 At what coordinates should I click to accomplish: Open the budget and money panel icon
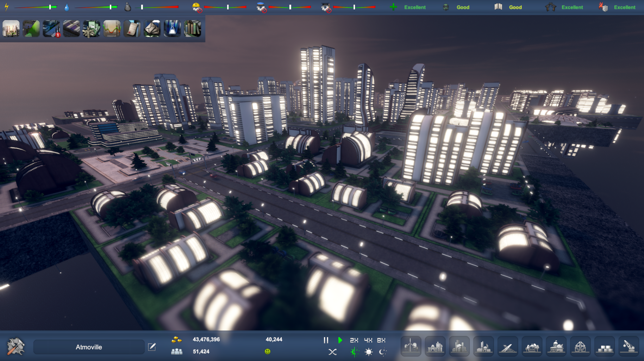pos(92,29)
